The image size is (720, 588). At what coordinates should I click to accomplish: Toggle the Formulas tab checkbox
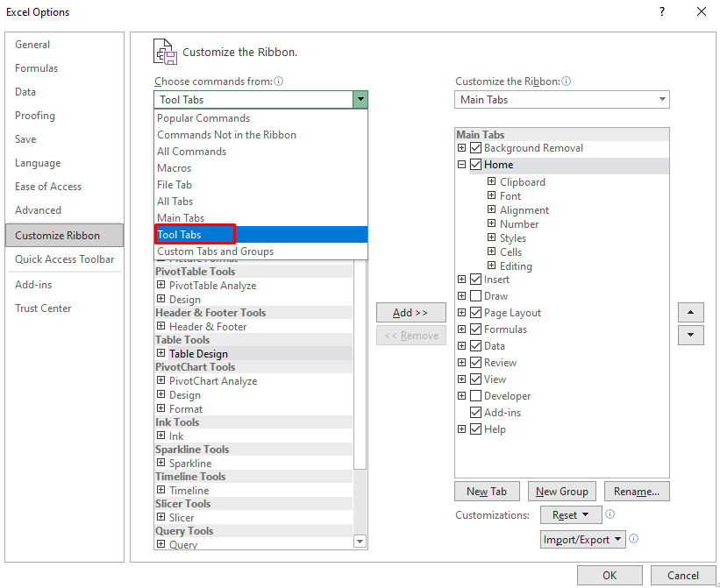tap(475, 329)
